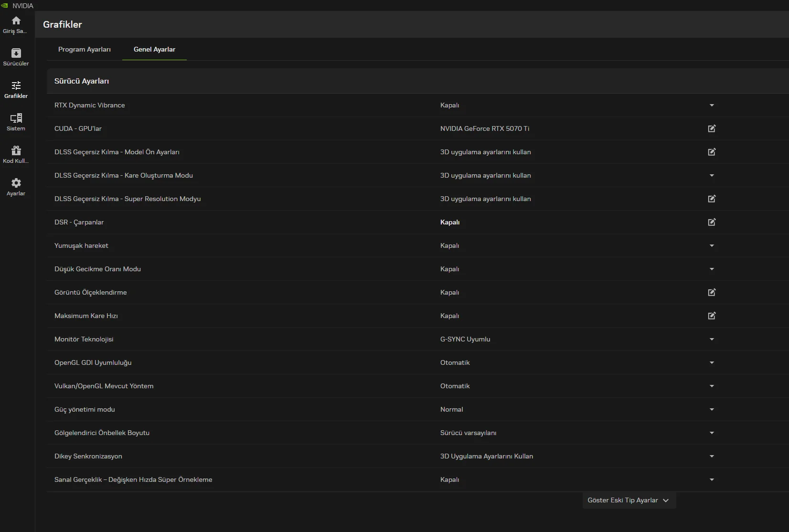Open the Giriş Sayfası home icon

pyautogui.click(x=16, y=21)
